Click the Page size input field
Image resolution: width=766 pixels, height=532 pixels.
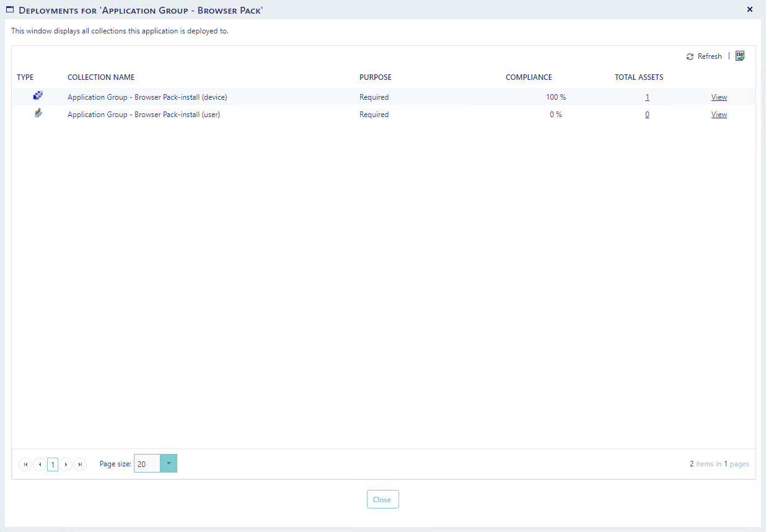click(147, 464)
